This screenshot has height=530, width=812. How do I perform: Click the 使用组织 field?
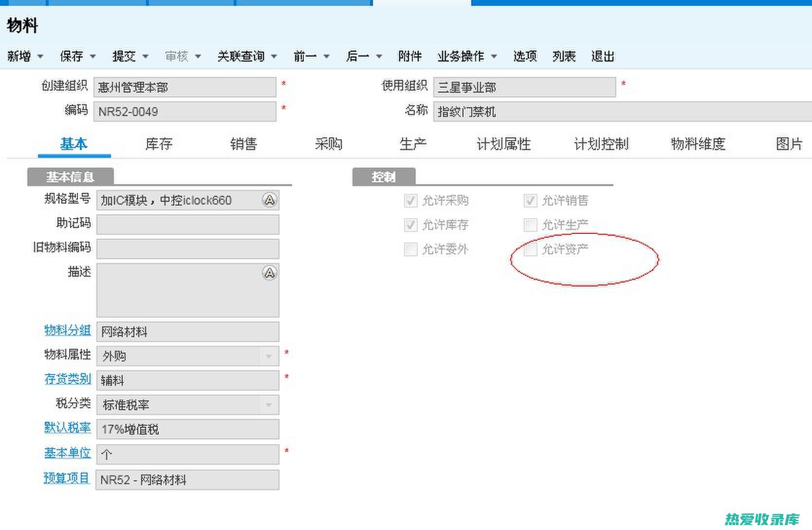click(x=524, y=87)
